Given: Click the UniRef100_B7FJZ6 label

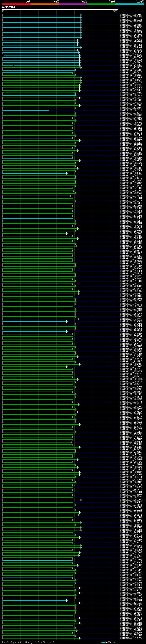Looking at the screenshot, I should point(131,22).
